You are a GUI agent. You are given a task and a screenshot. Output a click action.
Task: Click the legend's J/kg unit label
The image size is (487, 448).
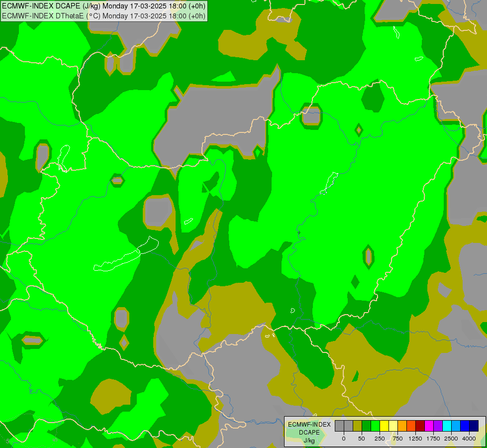point(309,441)
